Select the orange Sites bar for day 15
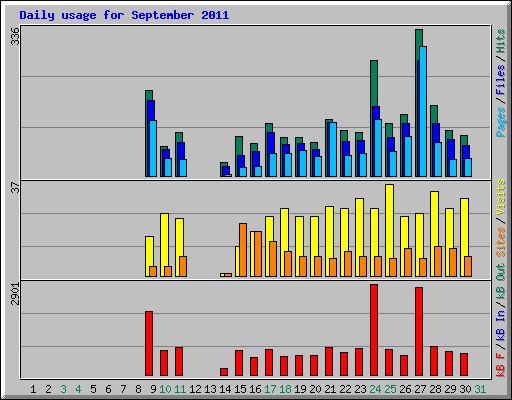This screenshot has height=400, width=512. [243, 250]
